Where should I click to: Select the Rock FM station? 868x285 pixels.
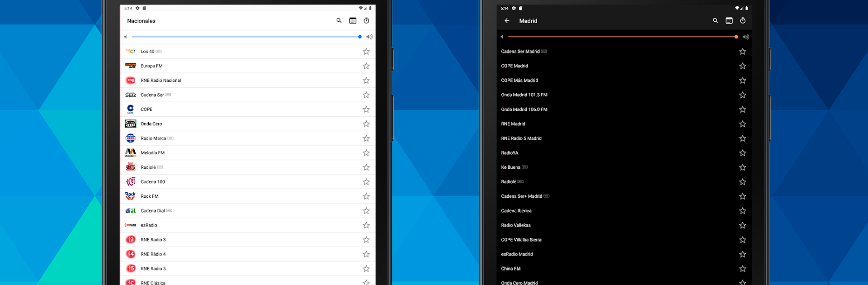click(149, 196)
